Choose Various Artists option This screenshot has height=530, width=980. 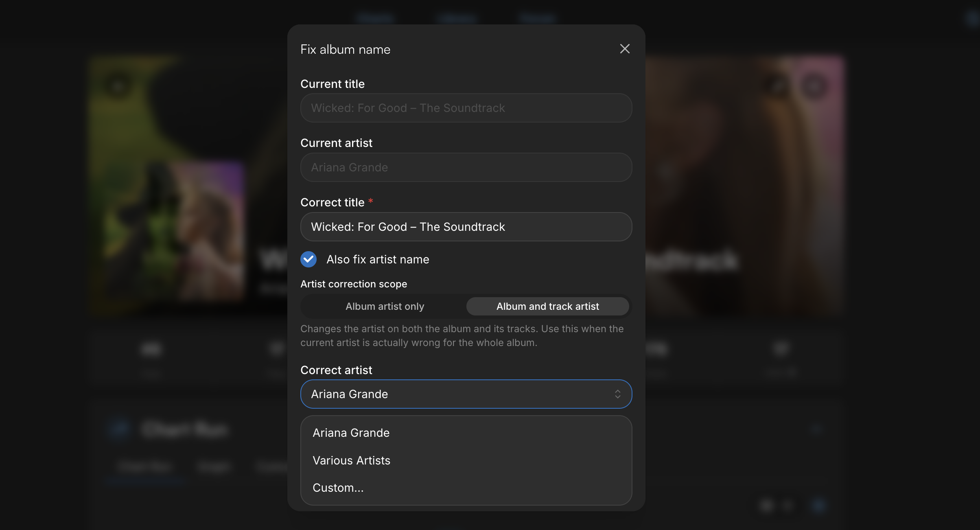[x=466, y=460]
